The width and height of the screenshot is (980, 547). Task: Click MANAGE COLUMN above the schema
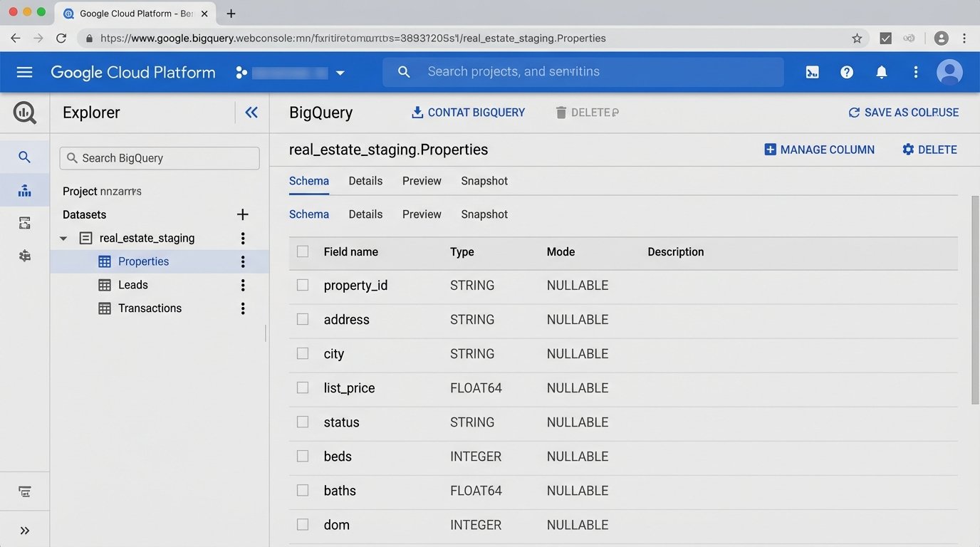point(819,150)
